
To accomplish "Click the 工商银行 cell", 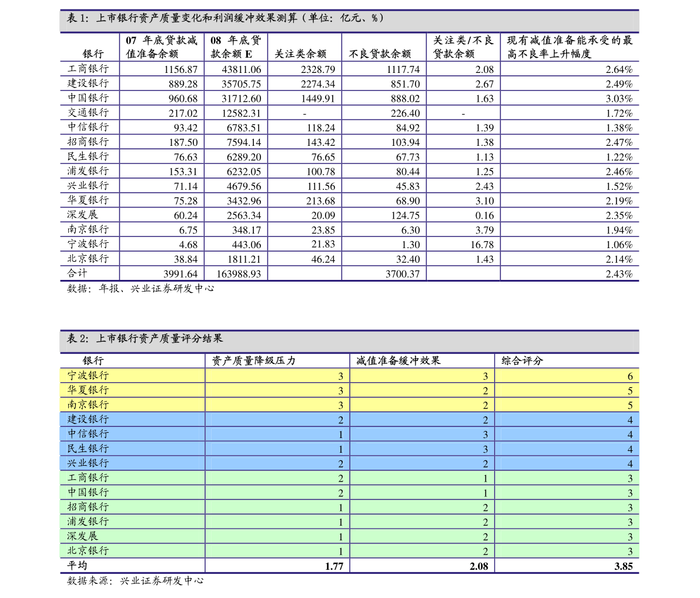I will coord(88,478).
